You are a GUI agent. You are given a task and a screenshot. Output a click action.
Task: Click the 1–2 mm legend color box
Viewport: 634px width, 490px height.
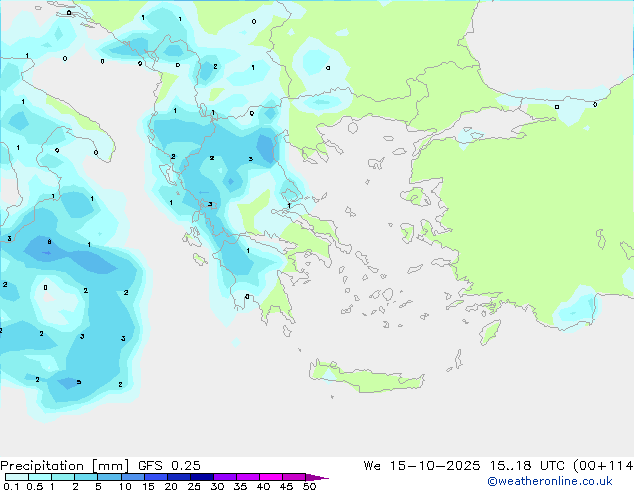click(x=63, y=477)
